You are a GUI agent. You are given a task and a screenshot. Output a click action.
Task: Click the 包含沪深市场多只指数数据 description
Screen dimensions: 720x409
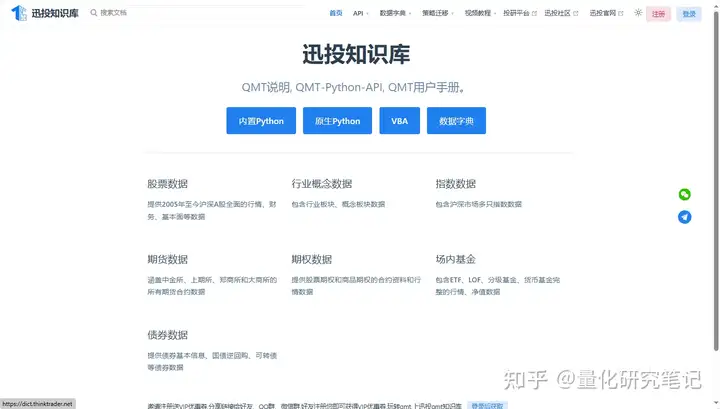(x=478, y=204)
